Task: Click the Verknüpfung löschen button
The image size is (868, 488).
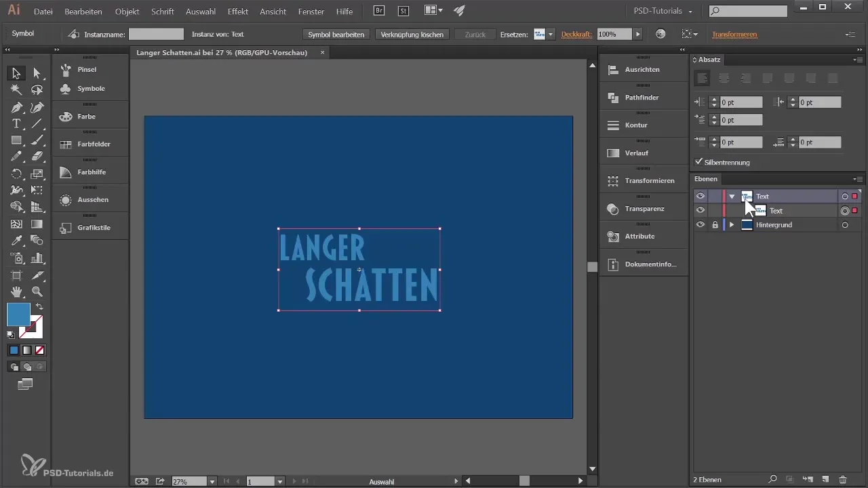Action: 412,35
